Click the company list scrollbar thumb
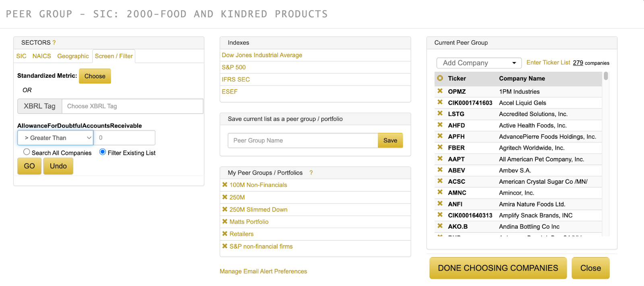This screenshot has width=644, height=286. pyautogui.click(x=606, y=76)
